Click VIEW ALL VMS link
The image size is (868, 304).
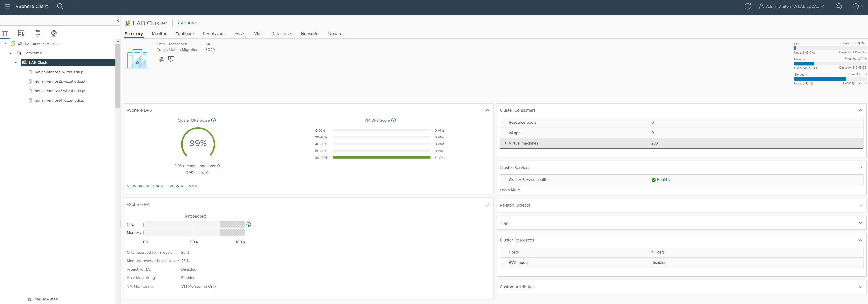point(183,186)
